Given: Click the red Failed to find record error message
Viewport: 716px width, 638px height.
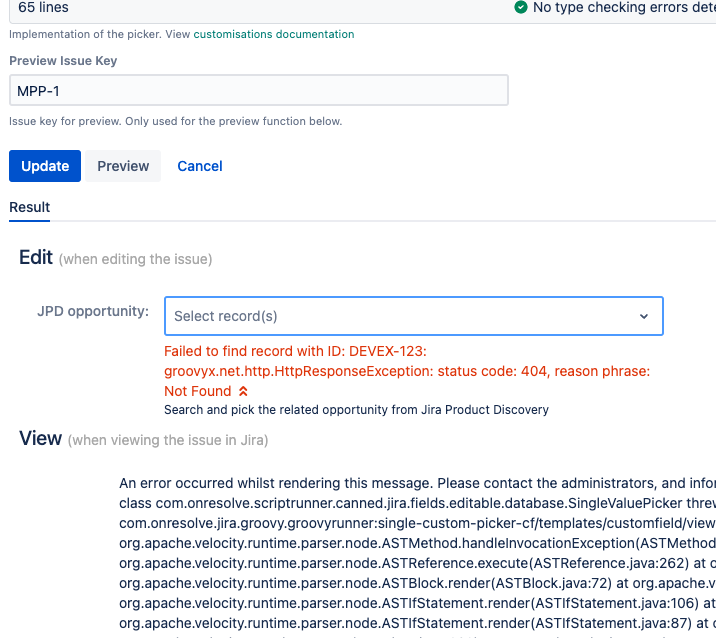Looking at the screenshot, I should pos(407,371).
